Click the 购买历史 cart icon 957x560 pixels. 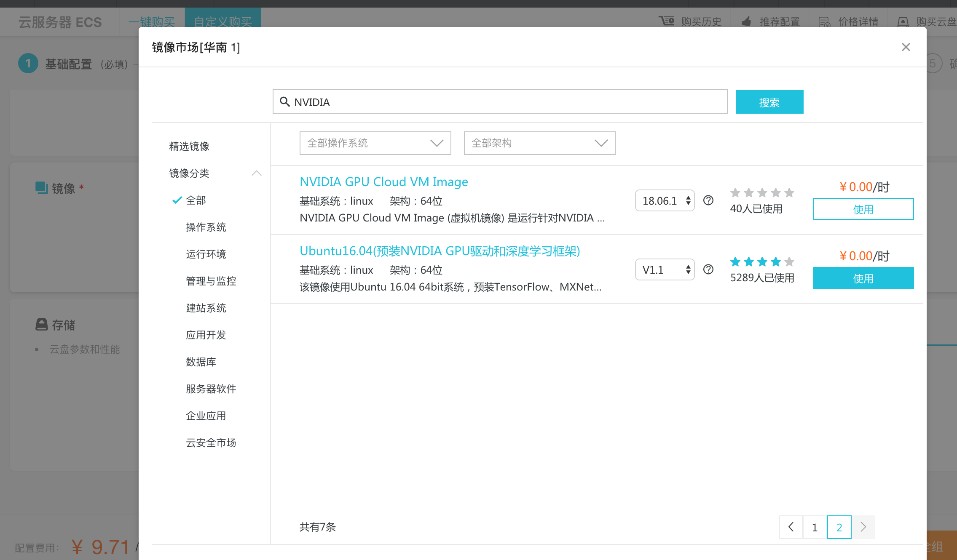point(667,21)
